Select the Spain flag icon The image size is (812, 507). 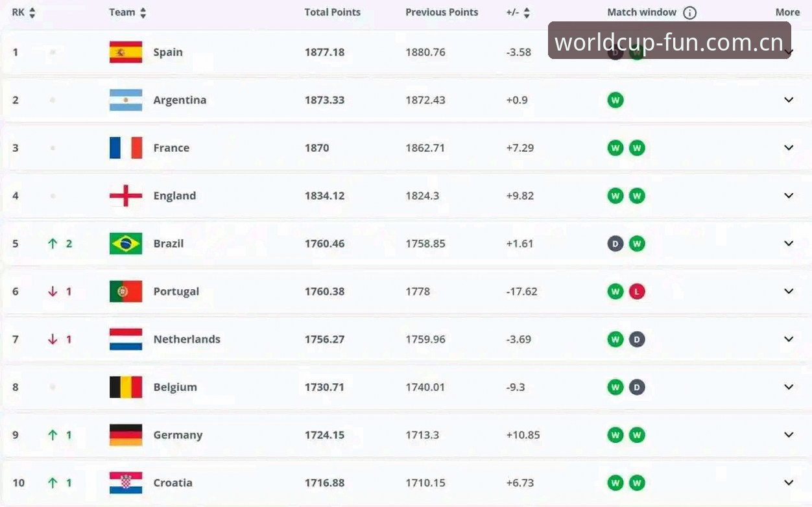click(126, 52)
